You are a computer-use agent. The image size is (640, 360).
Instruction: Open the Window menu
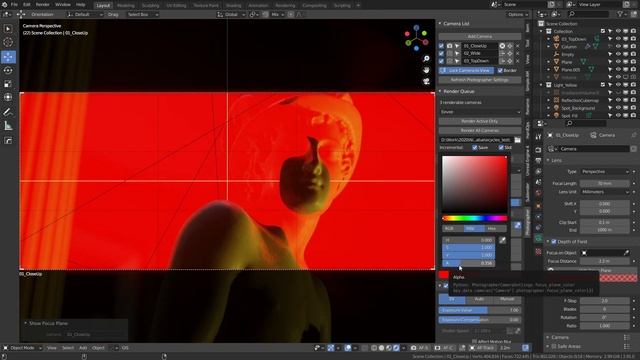62,5
